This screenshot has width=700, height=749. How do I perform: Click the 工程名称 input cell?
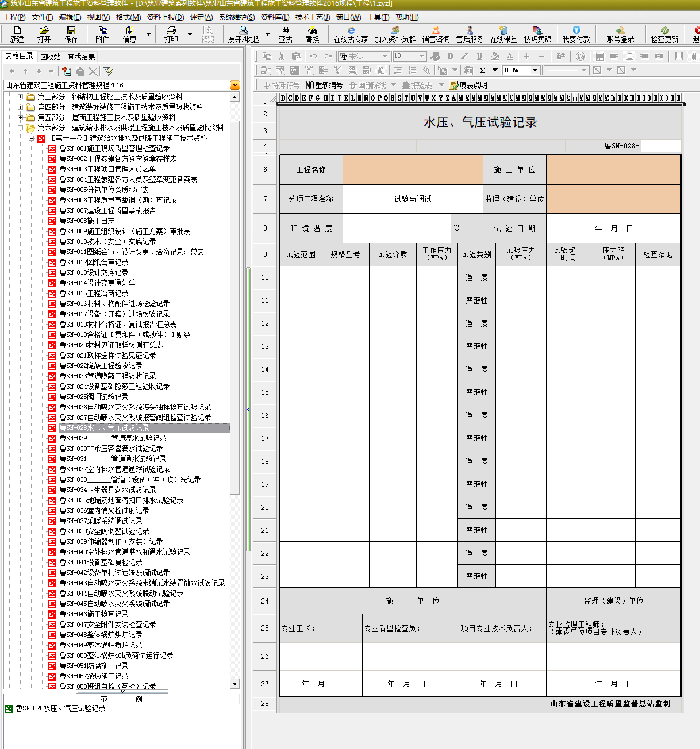pyautogui.click(x=413, y=170)
